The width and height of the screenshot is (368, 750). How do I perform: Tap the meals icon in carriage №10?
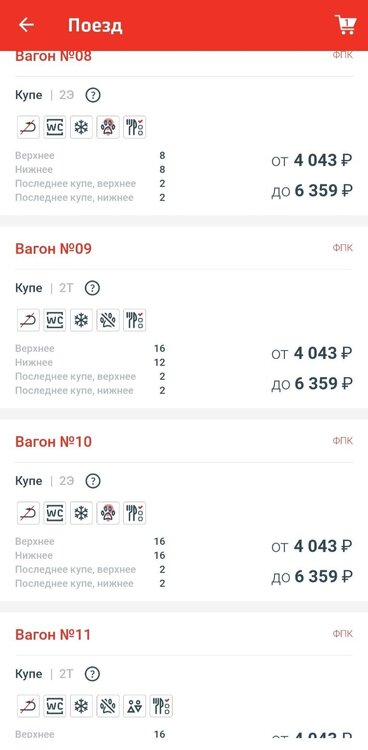click(134, 513)
